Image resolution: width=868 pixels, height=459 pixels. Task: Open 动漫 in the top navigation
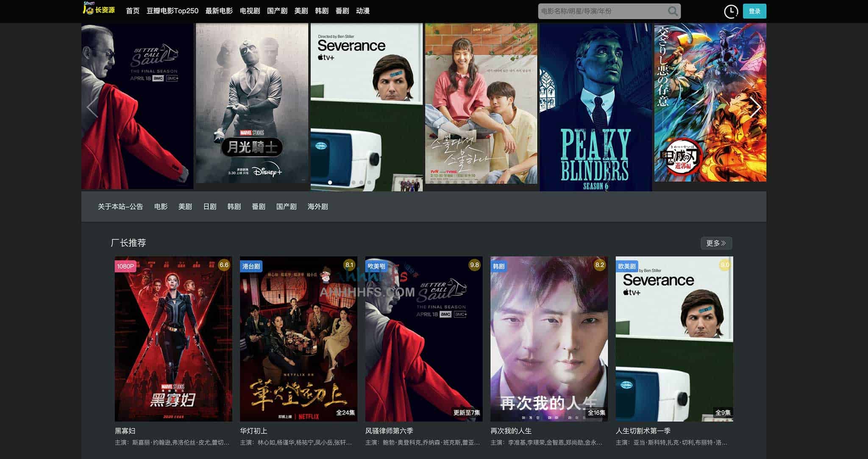pyautogui.click(x=363, y=11)
